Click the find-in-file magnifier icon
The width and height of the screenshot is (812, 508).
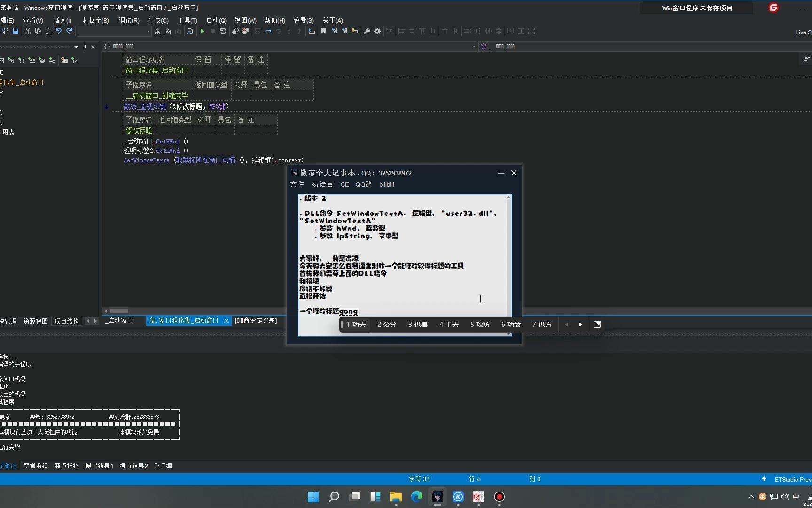click(x=190, y=31)
